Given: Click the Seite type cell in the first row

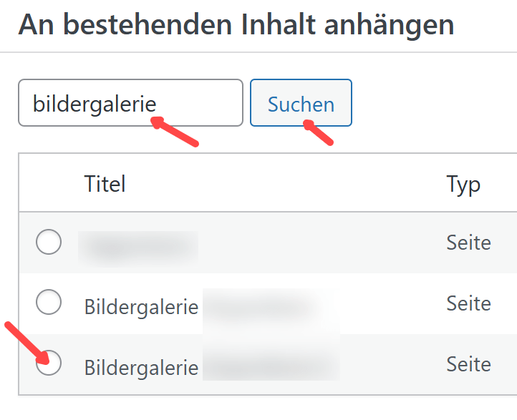Looking at the screenshot, I should click(x=468, y=243).
